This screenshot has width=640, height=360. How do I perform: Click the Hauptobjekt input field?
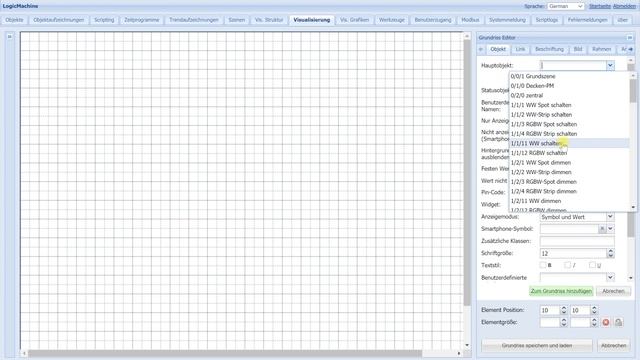coord(573,65)
